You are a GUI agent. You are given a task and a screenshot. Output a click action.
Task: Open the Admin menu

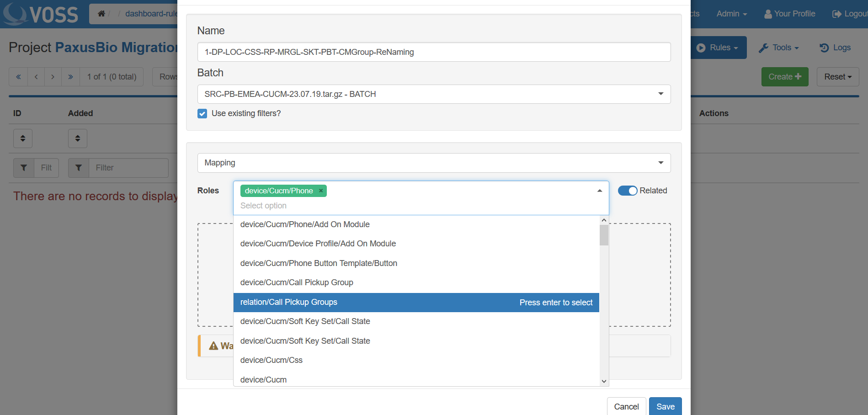coord(731,14)
